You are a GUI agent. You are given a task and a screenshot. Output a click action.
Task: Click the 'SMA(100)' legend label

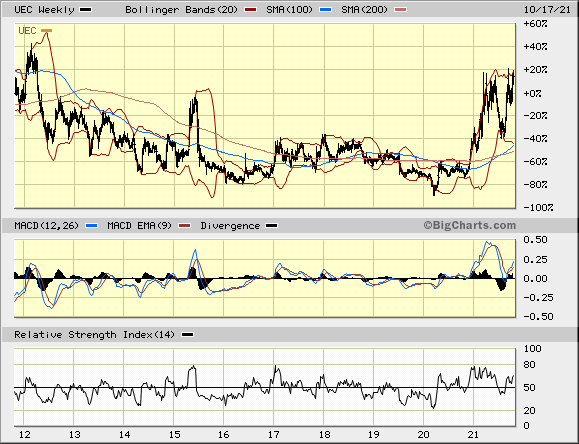point(290,10)
